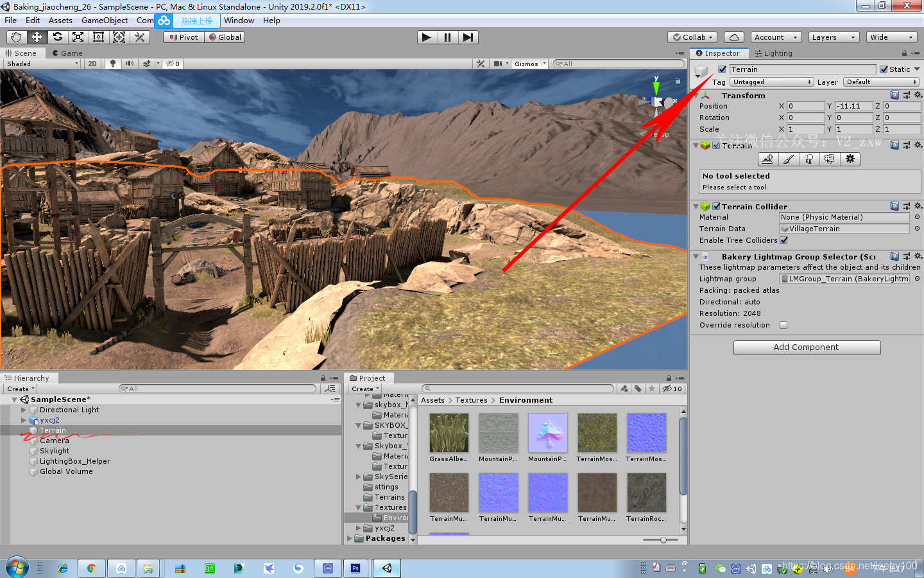Viewport: 924px width, 578px height.
Task: Select the Rect tool in toolbar
Action: coord(98,37)
